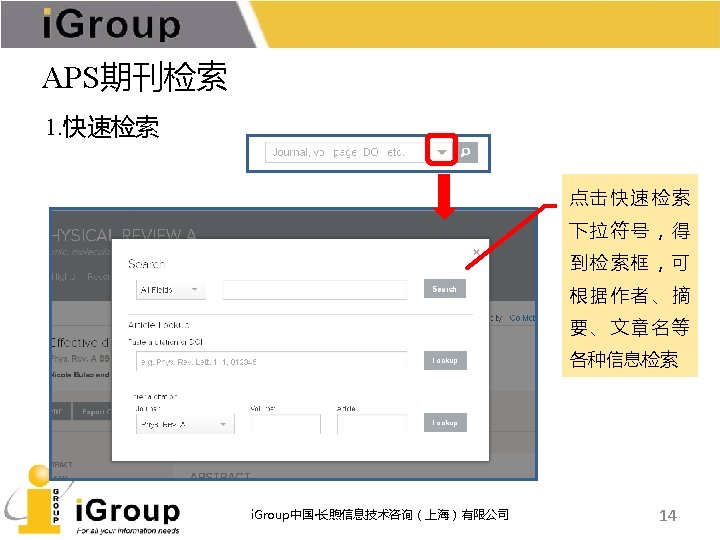Click the yellow note about 点击快速检索
The image size is (720, 540).
[x=630, y=276]
